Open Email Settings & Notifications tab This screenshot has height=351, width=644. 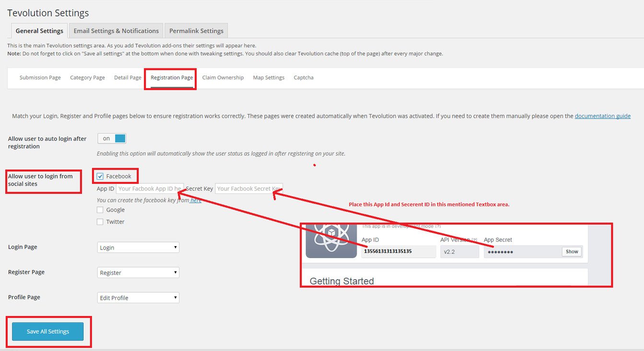116,31
